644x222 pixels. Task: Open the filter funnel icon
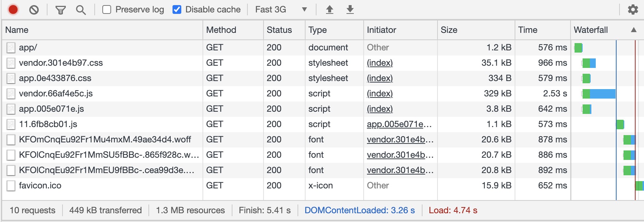pyautogui.click(x=60, y=10)
